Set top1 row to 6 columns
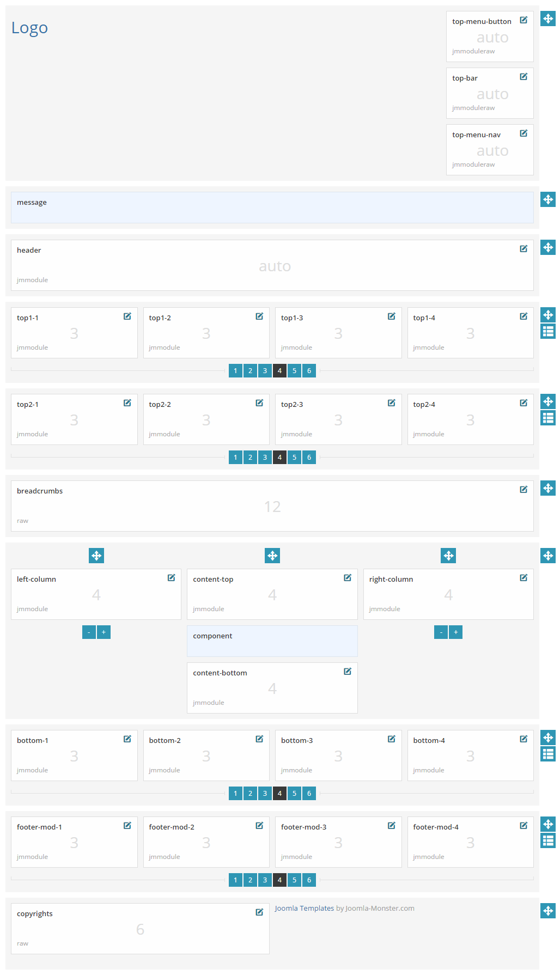The height and width of the screenshot is (975, 560). pos(309,371)
